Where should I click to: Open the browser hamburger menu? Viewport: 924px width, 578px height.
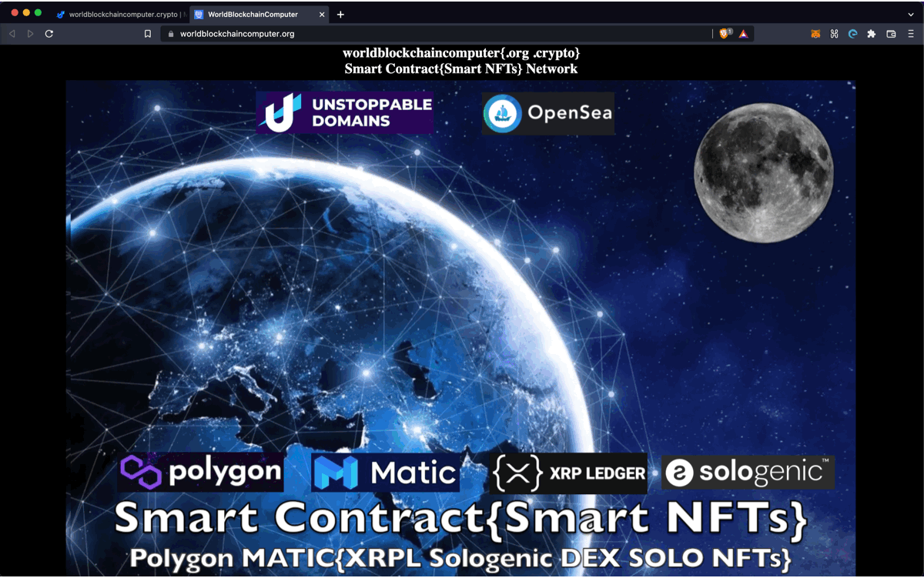pos(910,34)
